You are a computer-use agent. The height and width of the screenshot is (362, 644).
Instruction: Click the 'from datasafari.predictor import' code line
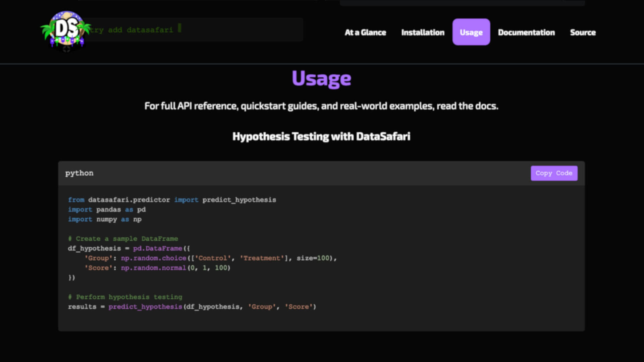172,200
